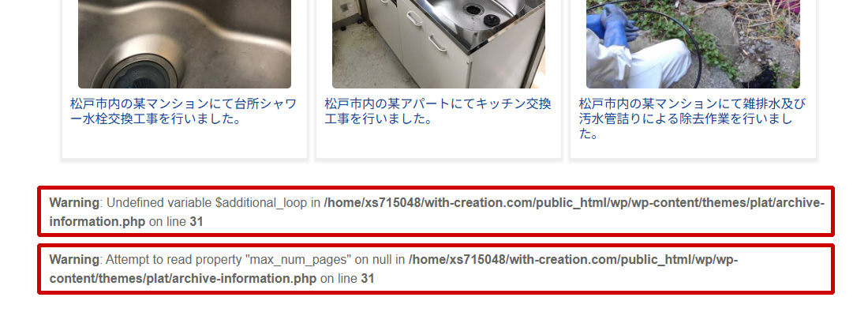
Task: Open the 雑排水及び汚水管詰まり removal article link
Action: tap(693, 118)
